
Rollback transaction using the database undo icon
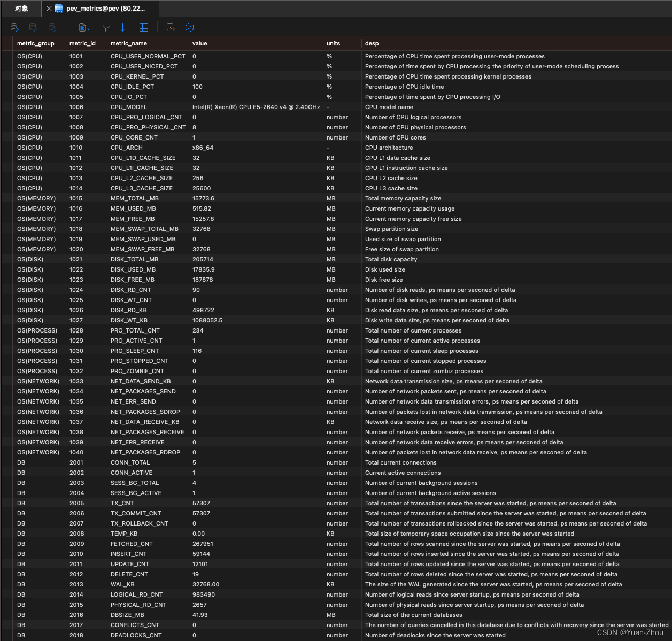[x=52, y=27]
